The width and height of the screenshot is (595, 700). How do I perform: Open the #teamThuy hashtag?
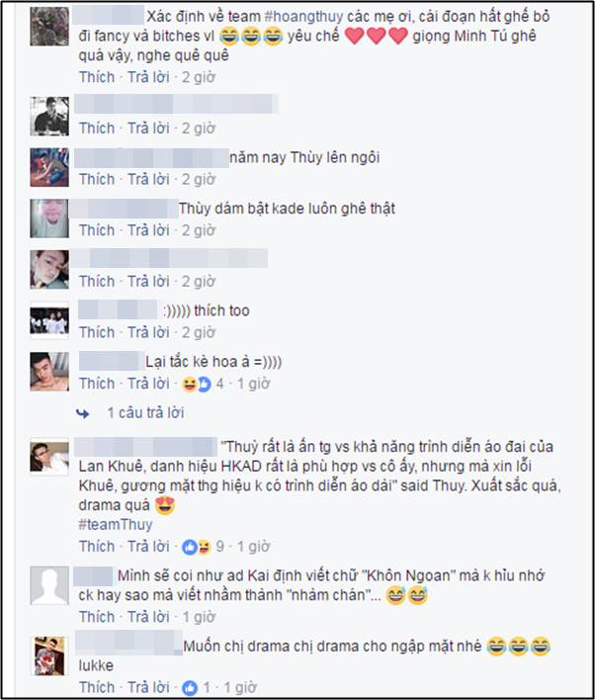pyautogui.click(x=116, y=525)
